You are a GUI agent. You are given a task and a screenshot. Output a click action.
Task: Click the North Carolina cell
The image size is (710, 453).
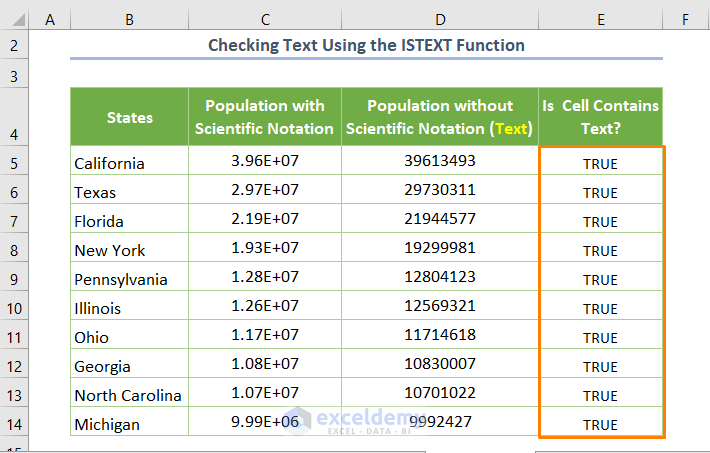click(x=130, y=395)
